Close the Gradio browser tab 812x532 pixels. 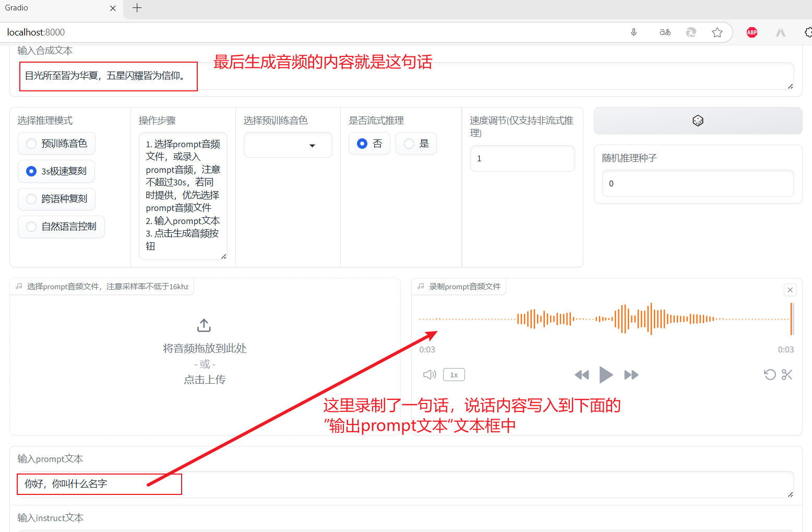pos(113,8)
